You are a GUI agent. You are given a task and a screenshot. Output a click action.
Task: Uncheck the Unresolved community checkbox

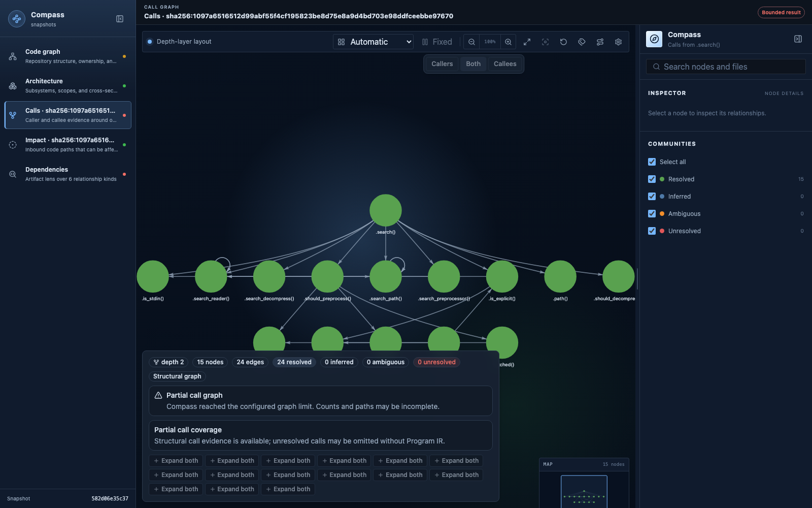[x=652, y=231]
